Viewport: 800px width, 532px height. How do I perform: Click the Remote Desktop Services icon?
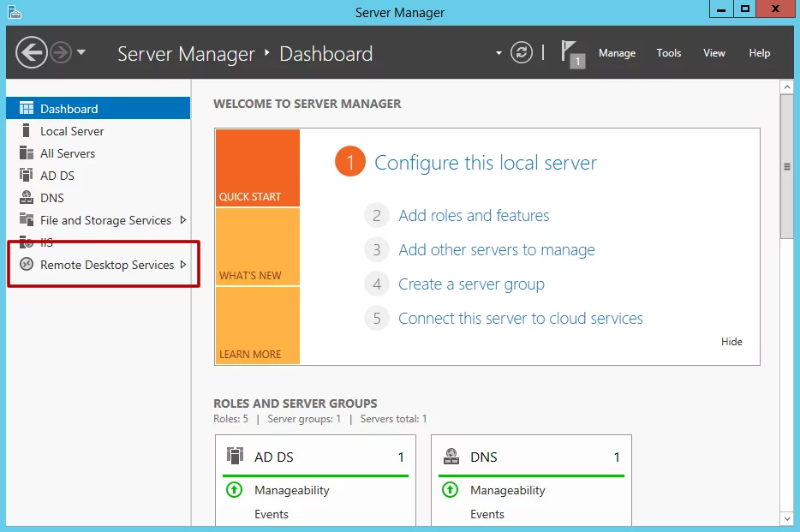pos(27,265)
